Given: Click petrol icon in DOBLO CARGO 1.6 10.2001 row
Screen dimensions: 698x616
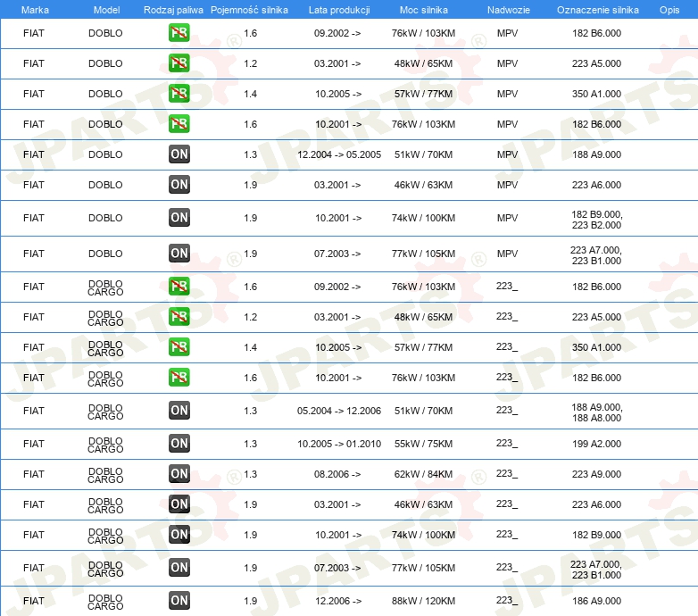Looking at the screenshot, I should tap(179, 377).
